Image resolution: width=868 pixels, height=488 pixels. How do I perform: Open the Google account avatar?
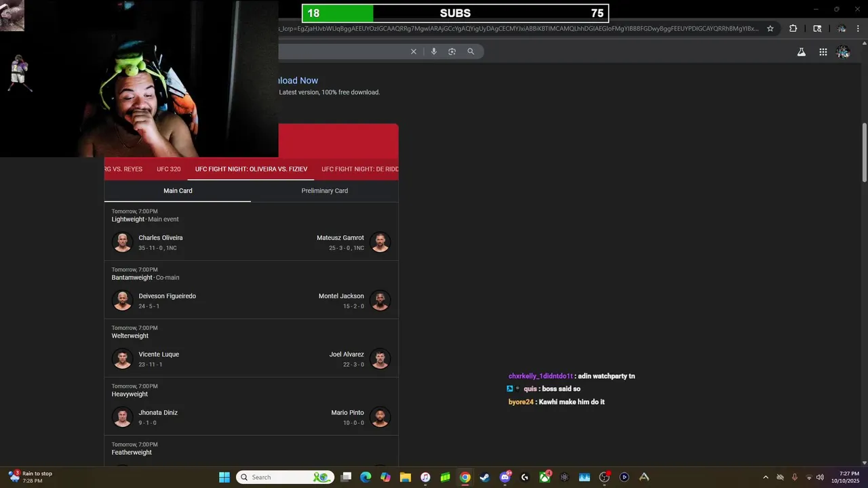[x=843, y=52]
